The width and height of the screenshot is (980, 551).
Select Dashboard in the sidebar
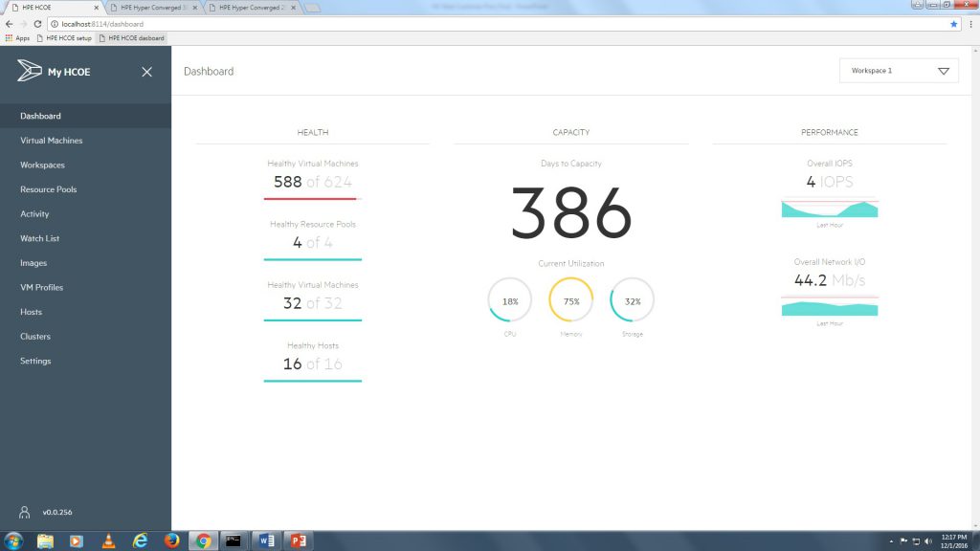[x=85, y=116]
